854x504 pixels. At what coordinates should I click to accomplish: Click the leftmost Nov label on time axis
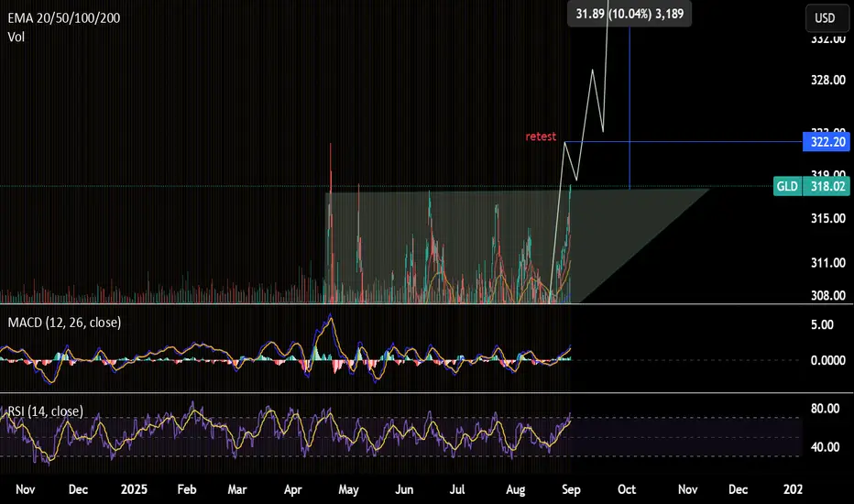click(x=25, y=489)
